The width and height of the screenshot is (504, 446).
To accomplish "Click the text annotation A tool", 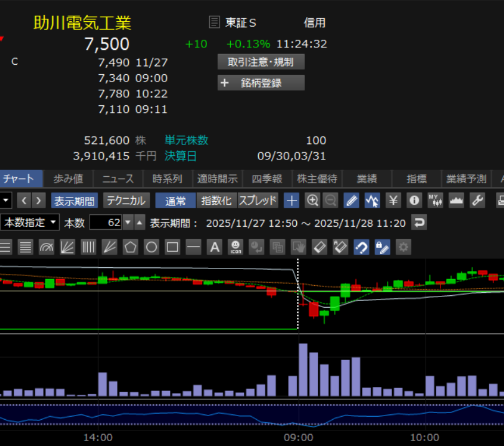I will [x=215, y=247].
